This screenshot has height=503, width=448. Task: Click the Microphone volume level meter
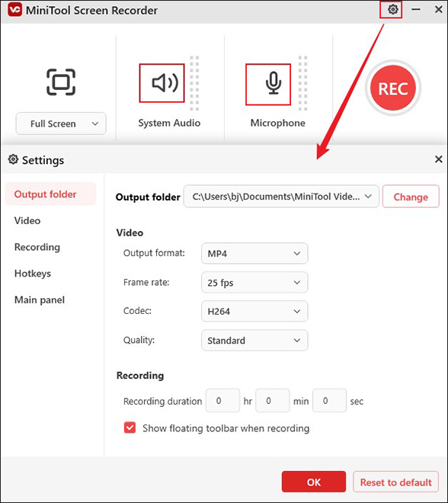click(x=302, y=83)
